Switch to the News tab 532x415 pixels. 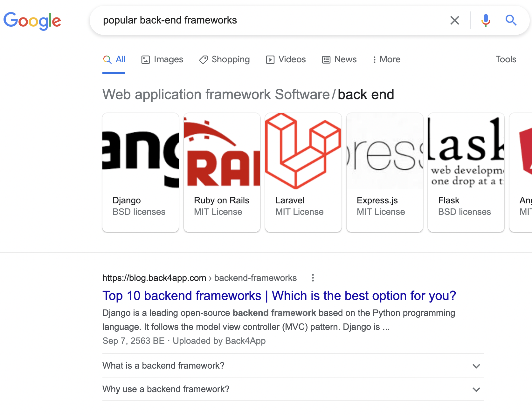(339, 59)
